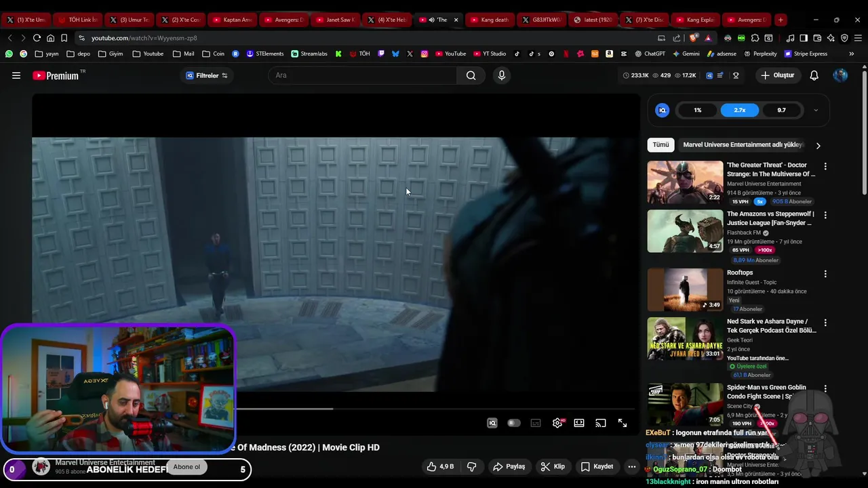The height and width of the screenshot is (488, 868).
Task: Open the Twitch bookmark icon
Action: 381,54
